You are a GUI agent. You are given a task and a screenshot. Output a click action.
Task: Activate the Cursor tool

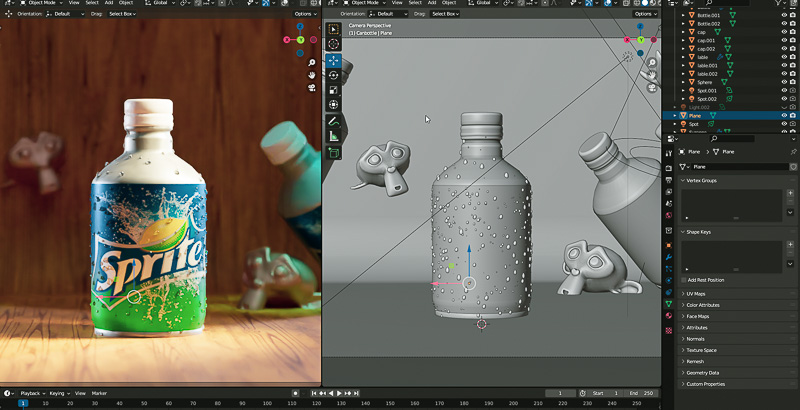click(x=334, y=44)
